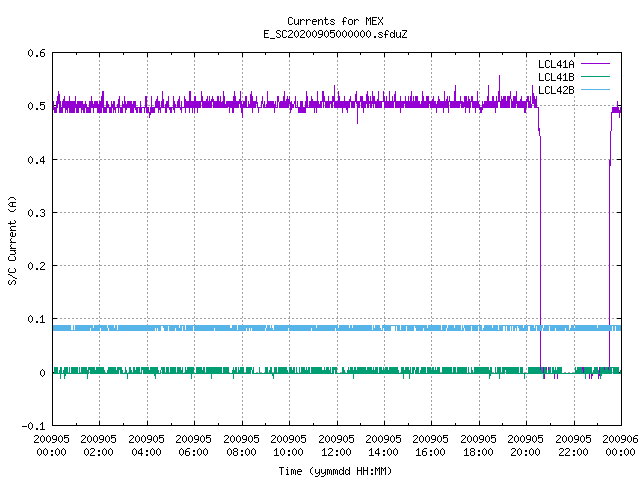The image size is (640, 480).
Task: Click the 200905 14:00 x-axis tick label
Action: tap(383, 446)
